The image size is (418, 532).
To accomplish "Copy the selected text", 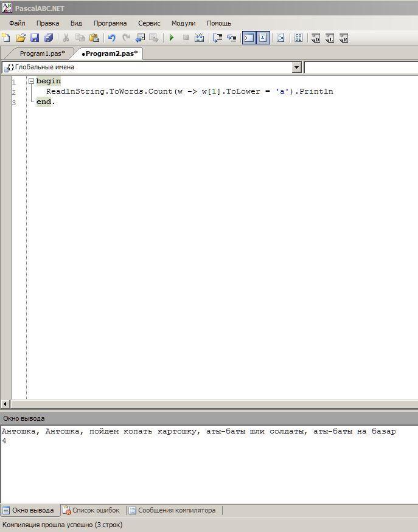I will pyautogui.click(x=80, y=38).
